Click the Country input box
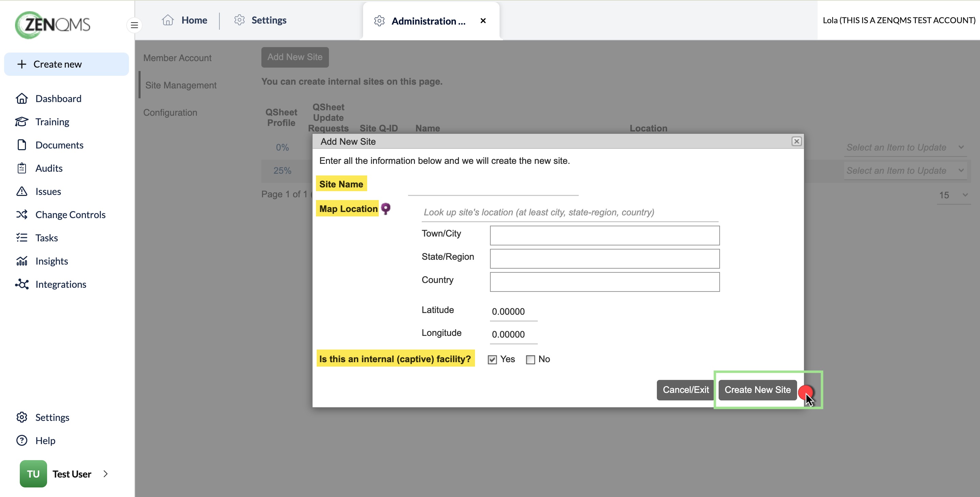The image size is (980, 497). tap(605, 282)
